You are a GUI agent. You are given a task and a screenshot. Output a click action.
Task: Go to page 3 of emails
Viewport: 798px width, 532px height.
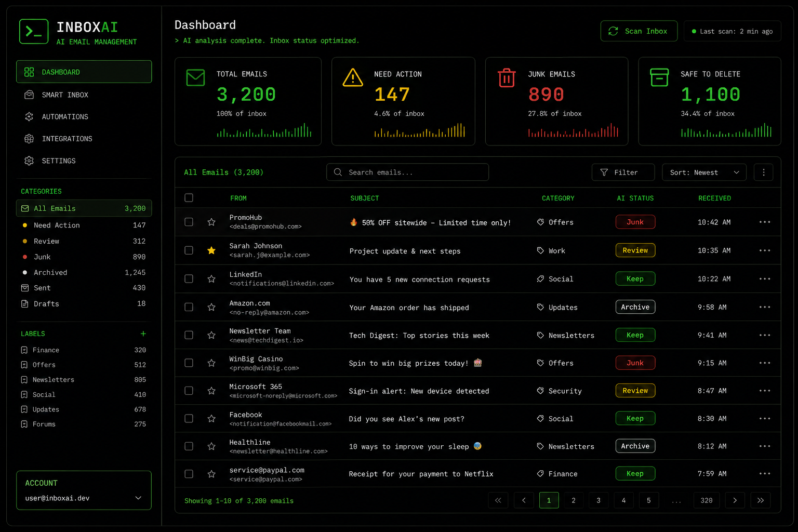pos(598,500)
